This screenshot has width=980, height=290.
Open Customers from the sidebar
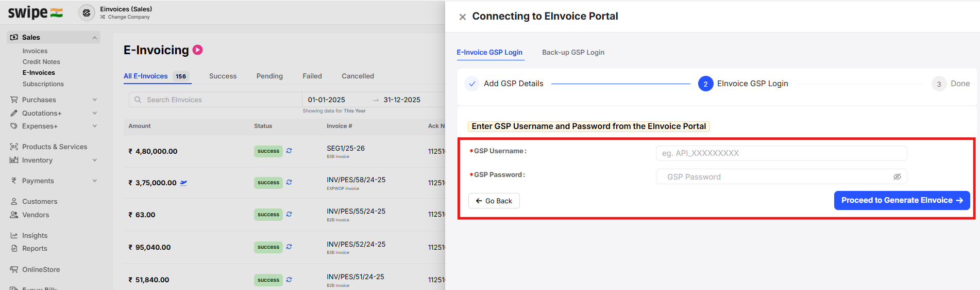pos(40,201)
